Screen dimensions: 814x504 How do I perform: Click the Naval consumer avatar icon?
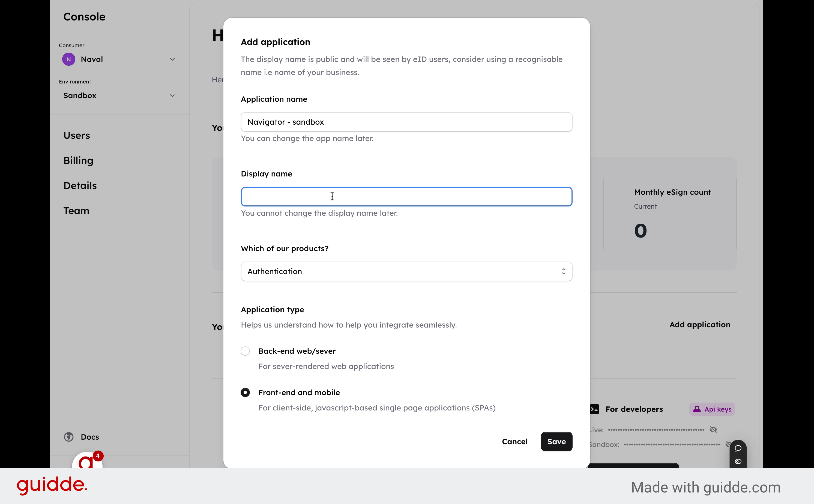click(69, 59)
